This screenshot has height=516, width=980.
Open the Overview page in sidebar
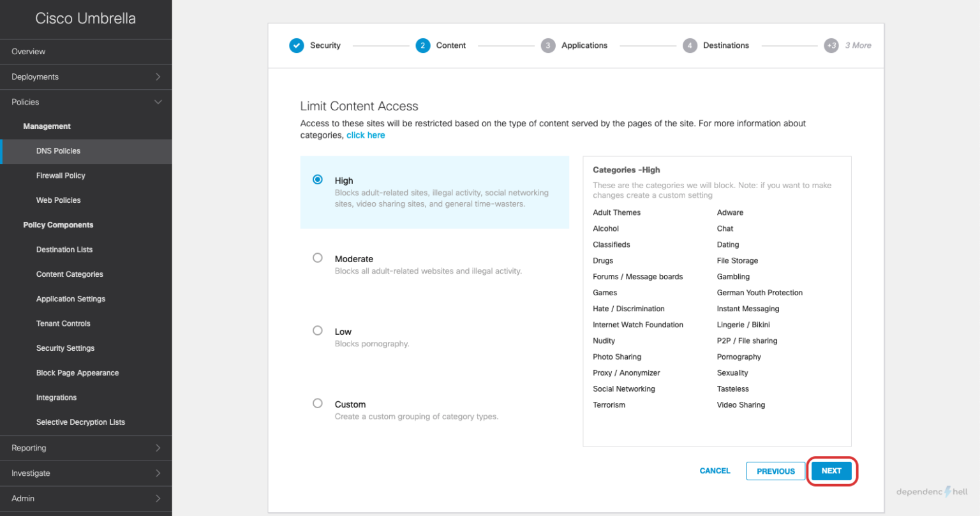pyautogui.click(x=85, y=52)
